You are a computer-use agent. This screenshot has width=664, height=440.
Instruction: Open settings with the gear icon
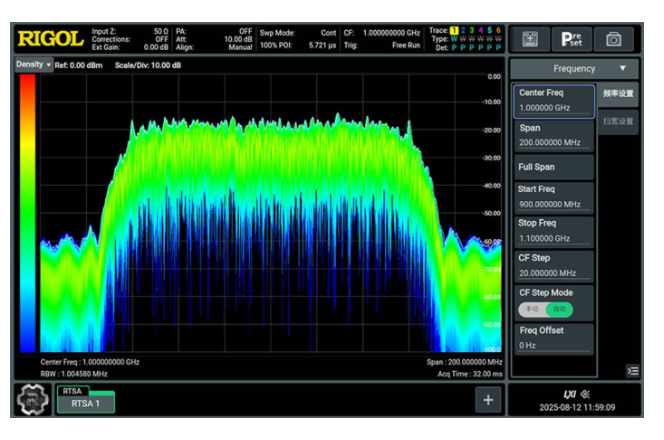point(32,399)
